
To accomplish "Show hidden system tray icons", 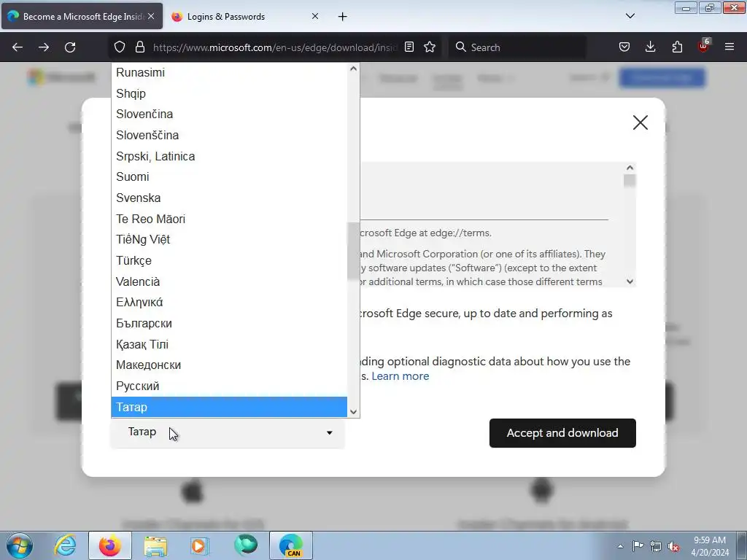I will 620,546.
